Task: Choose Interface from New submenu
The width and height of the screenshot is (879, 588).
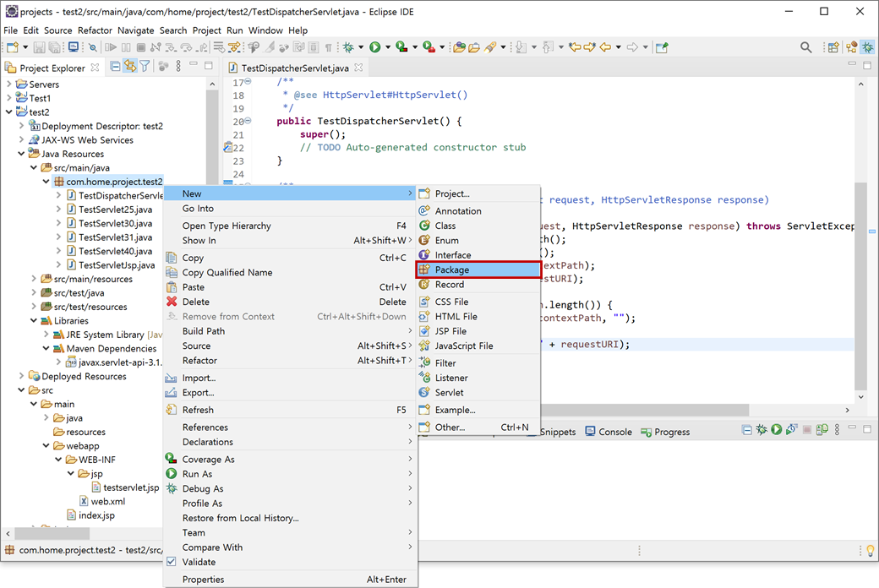Action: click(x=478, y=255)
